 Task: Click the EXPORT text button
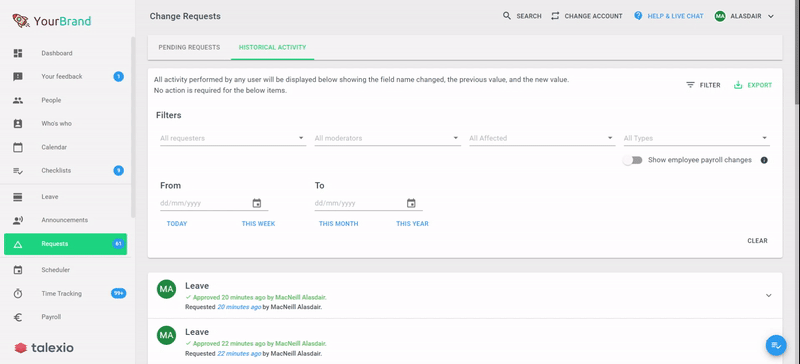760,85
